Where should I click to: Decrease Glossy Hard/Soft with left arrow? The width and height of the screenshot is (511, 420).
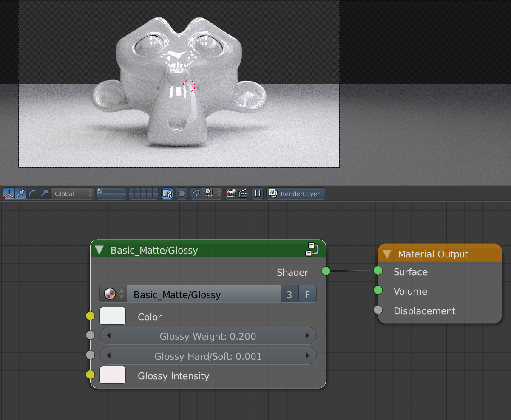108,356
